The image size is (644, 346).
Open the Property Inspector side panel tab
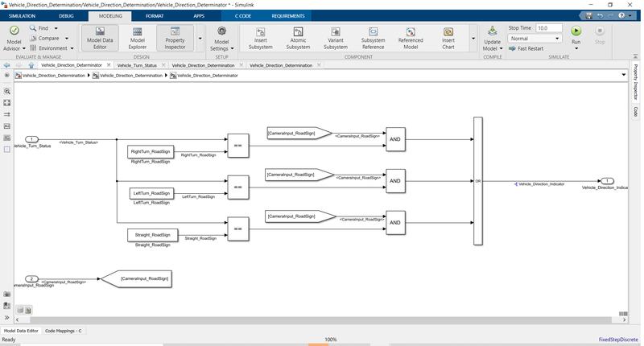coord(635,82)
